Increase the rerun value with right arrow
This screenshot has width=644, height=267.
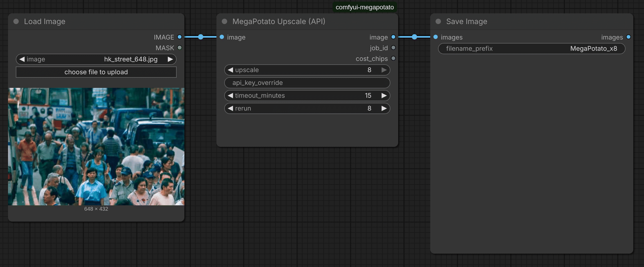pos(384,108)
